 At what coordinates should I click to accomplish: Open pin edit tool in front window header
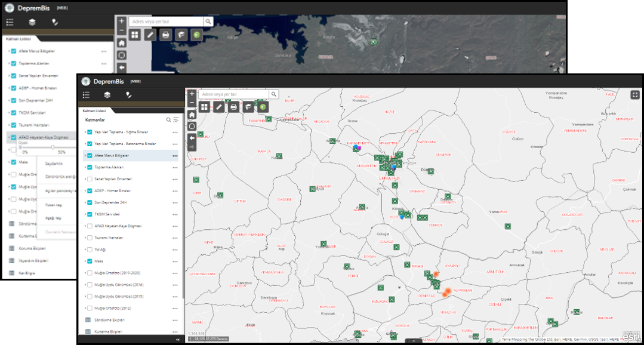coord(128,95)
